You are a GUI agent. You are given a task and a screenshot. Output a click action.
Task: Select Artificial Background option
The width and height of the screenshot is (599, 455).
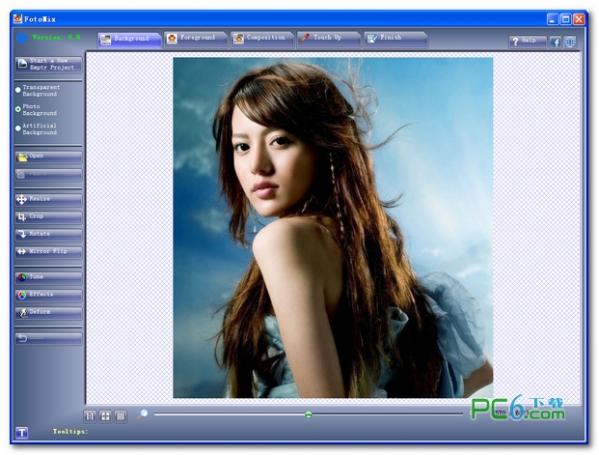(36, 129)
